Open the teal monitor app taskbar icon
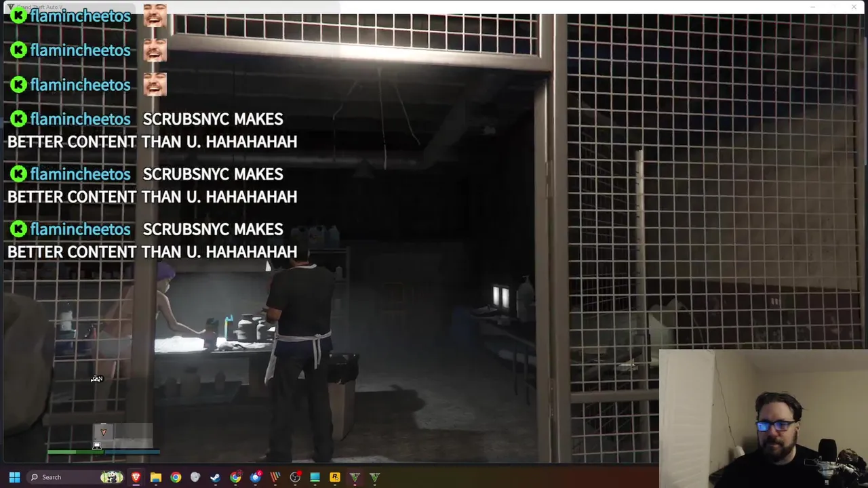Image resolution: width=868 pixels, height=488 pixels. (x=315, y=477)
